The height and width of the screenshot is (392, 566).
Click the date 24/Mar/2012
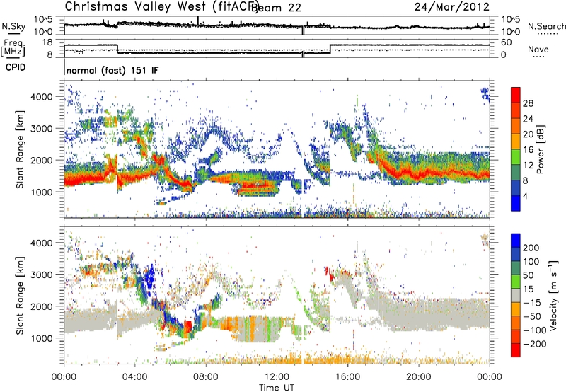pyautogui.click(x=451, y=7)
